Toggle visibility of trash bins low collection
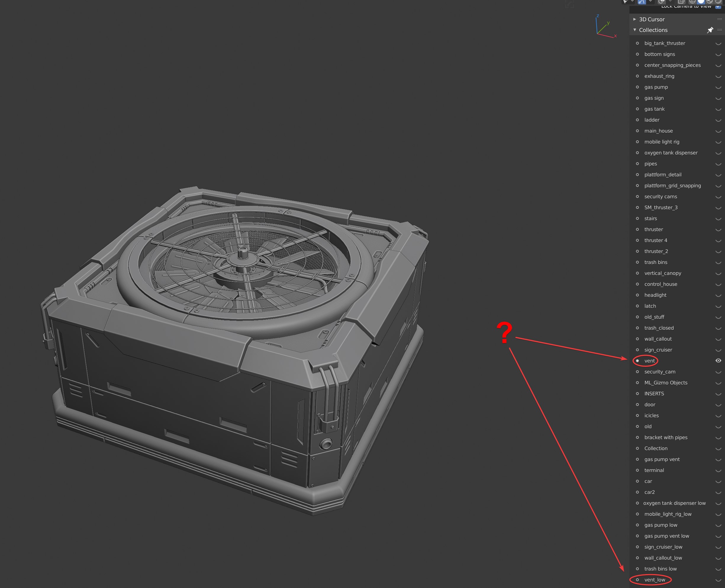 718,569
